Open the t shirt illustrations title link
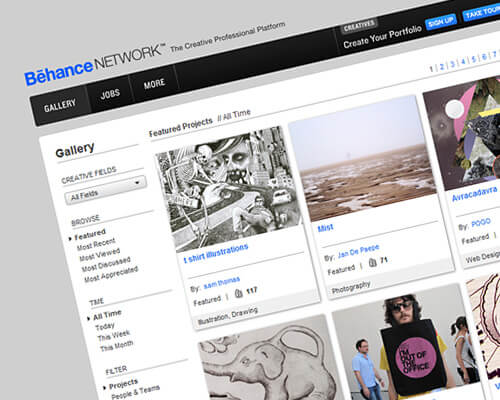The height and width of the screenshot is (400, 500). pyautogui.click(x=216, y=253)
